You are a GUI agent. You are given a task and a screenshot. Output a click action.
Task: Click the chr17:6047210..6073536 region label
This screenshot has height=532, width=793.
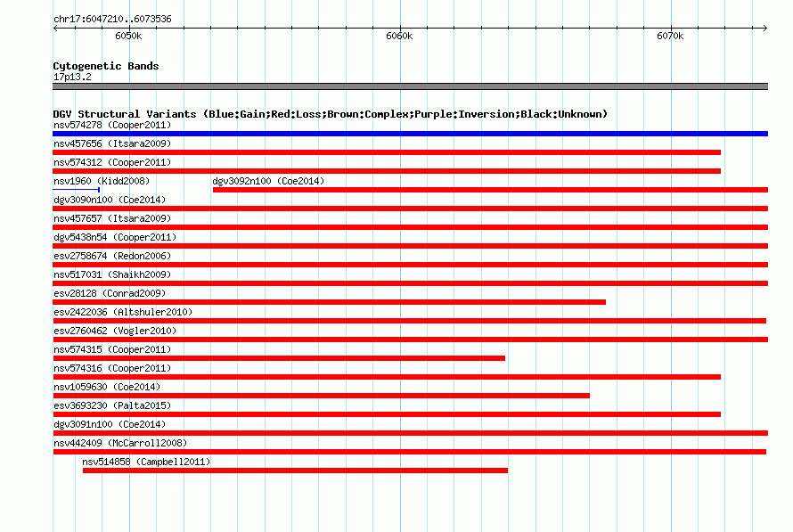[112, 19]
